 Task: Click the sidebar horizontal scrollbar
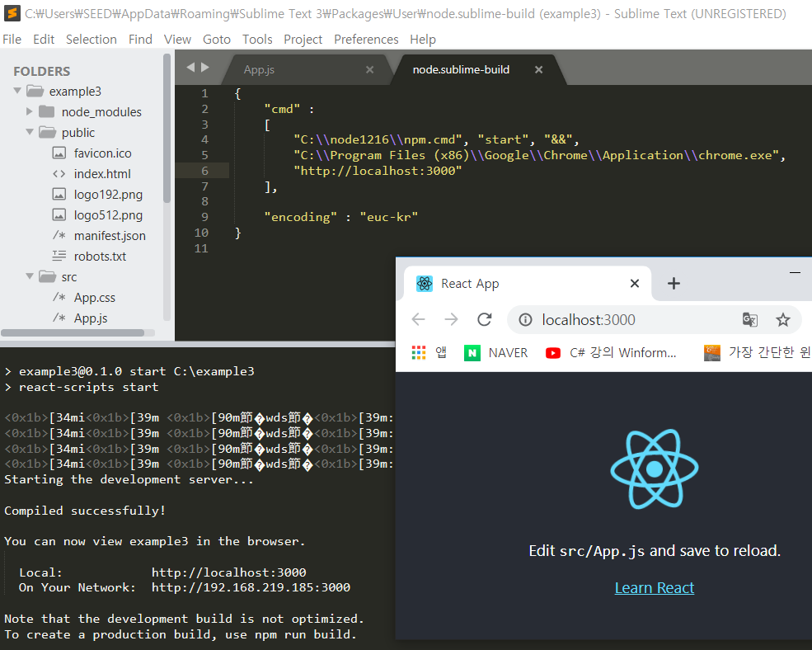73,332
